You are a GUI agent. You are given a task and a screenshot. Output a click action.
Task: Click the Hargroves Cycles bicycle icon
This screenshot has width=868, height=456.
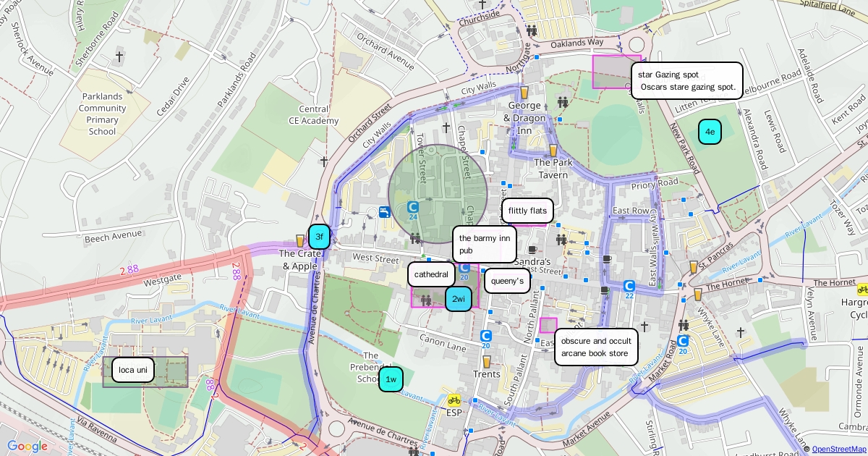862,290
